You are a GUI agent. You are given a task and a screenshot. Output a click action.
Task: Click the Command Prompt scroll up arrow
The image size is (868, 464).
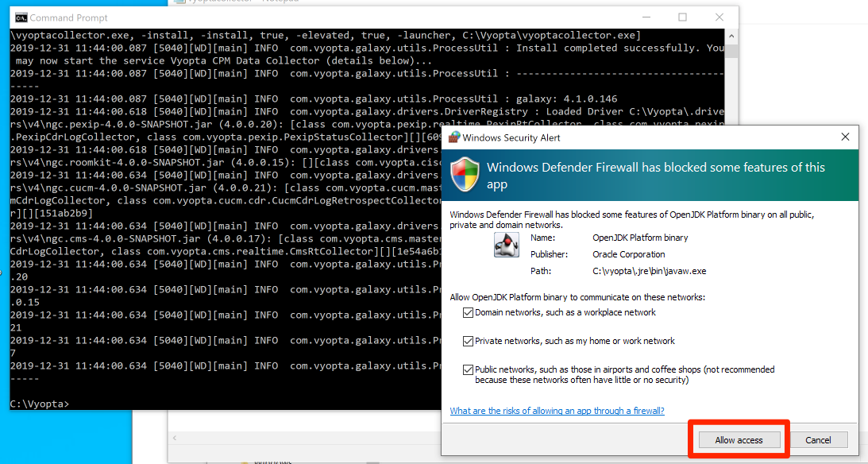(x=731, y=36)
